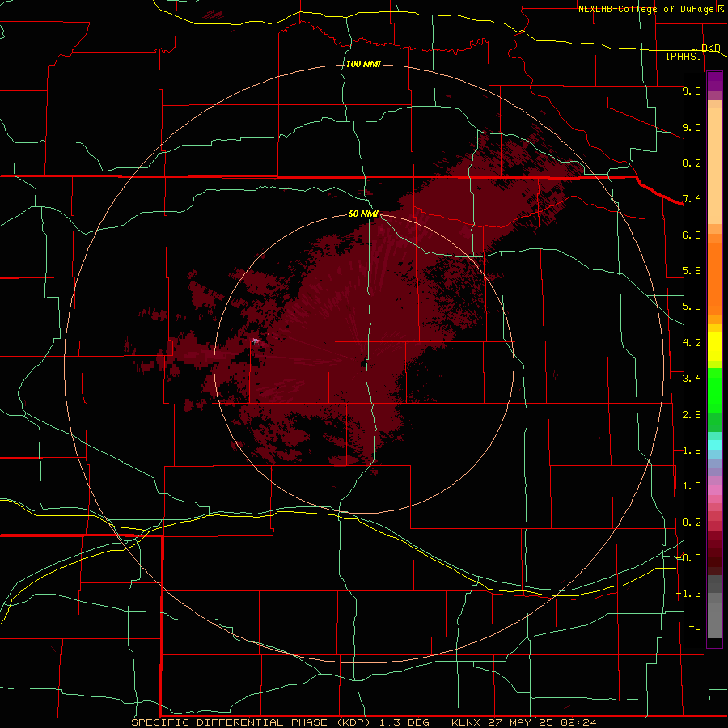This screenshot has width=728, height=728.
Task: Click the [PHAS] units label above color bar
Action: point(684,56)
